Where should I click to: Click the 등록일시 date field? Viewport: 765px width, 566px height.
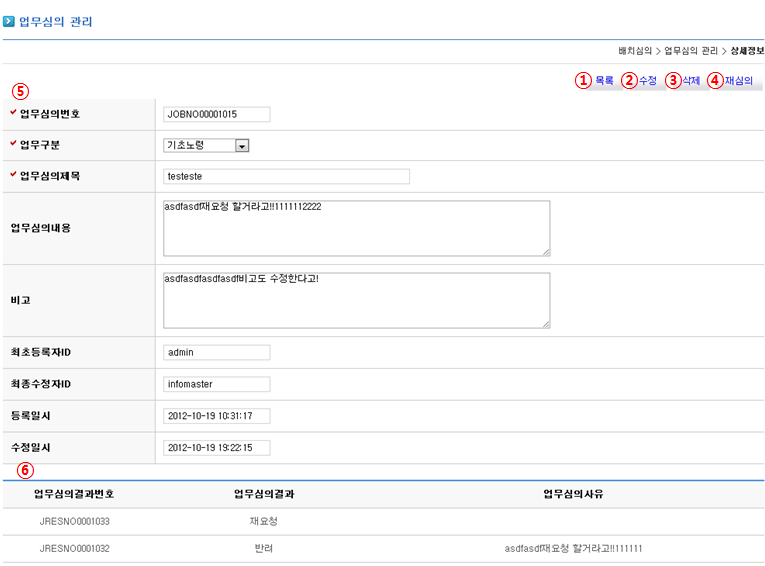[x=216, y=416]
